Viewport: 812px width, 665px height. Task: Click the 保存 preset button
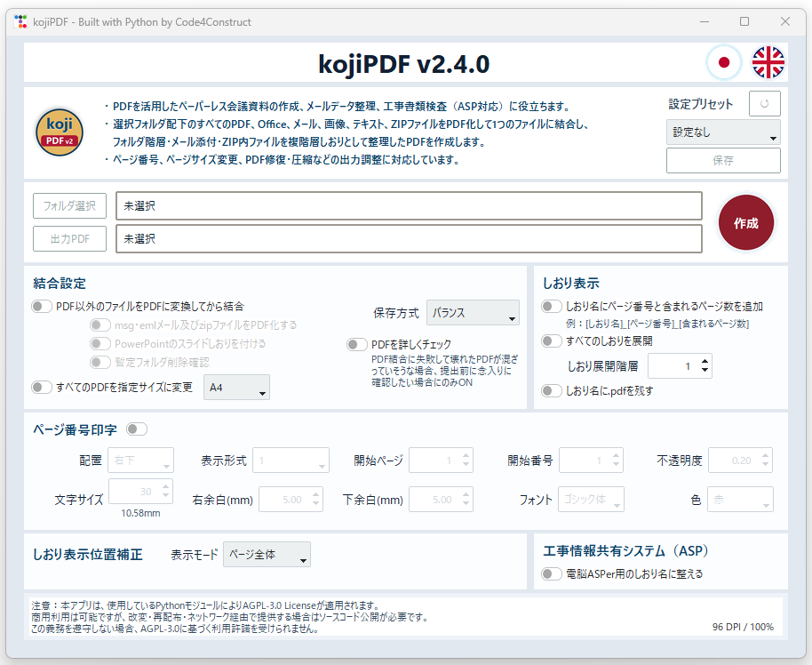pyautogui.click(x=723, y=161)
